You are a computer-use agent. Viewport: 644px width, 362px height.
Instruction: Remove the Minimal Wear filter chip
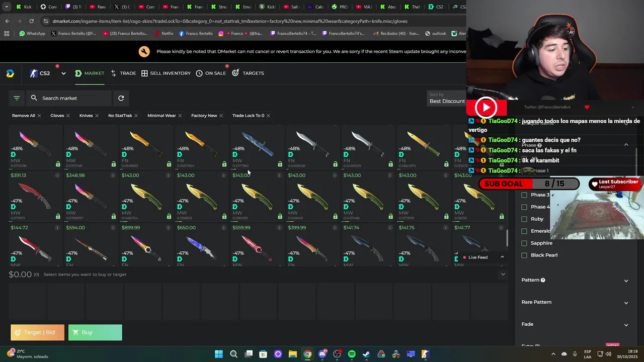point(180,116)
